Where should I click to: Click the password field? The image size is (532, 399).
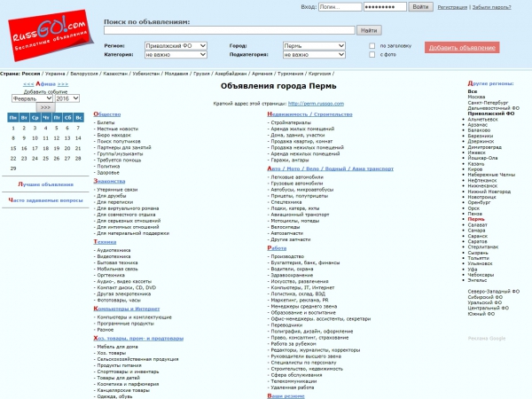[x=385, y=7]
